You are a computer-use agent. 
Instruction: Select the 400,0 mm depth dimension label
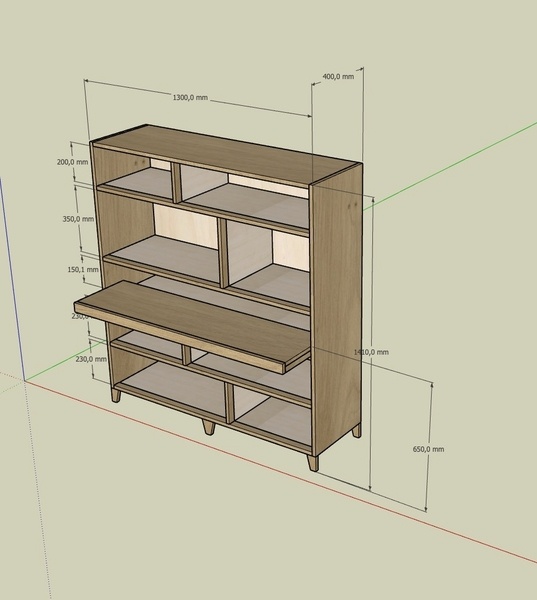tap(338, 76)
